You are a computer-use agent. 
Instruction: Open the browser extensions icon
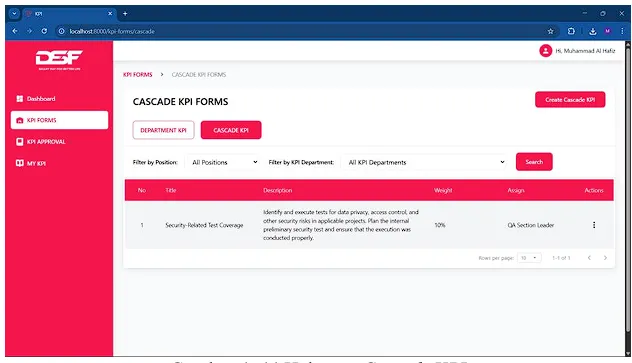tap(571, 31)
